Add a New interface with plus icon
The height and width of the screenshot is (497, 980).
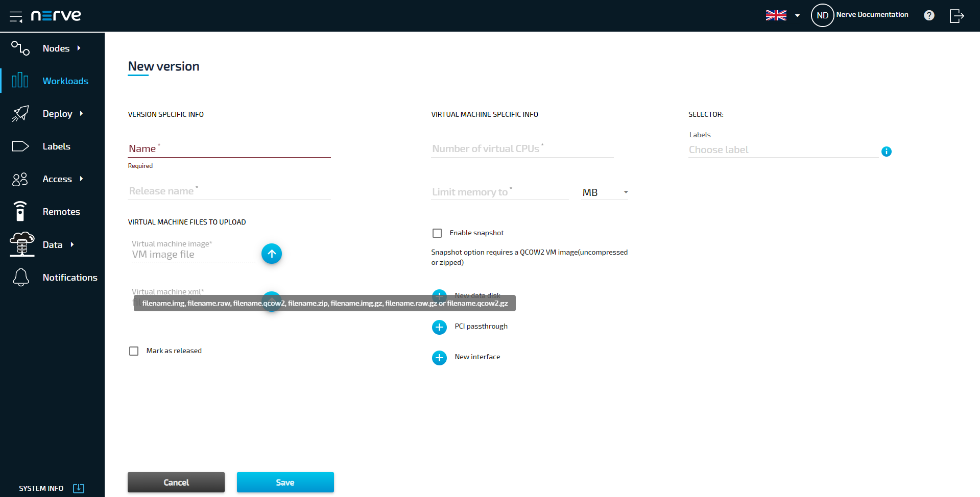click(439, 358)
